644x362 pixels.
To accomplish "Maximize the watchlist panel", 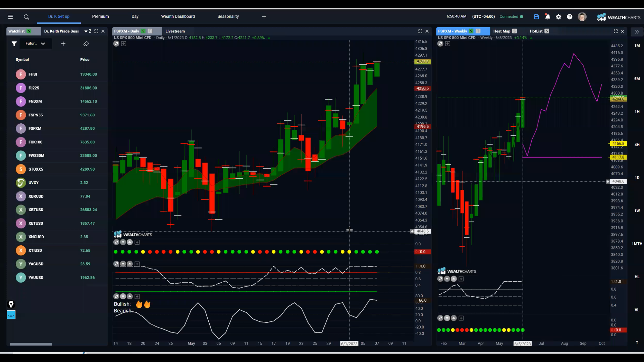I will pos(96,31).
